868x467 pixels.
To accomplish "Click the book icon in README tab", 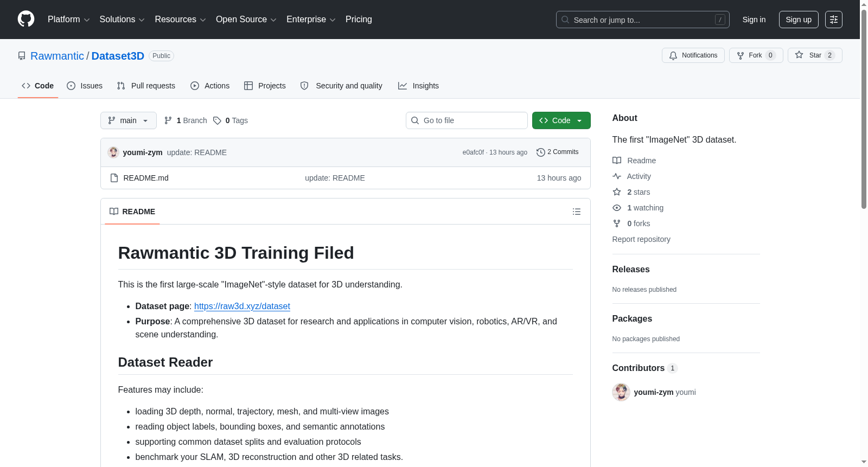I will click(114, 212).
